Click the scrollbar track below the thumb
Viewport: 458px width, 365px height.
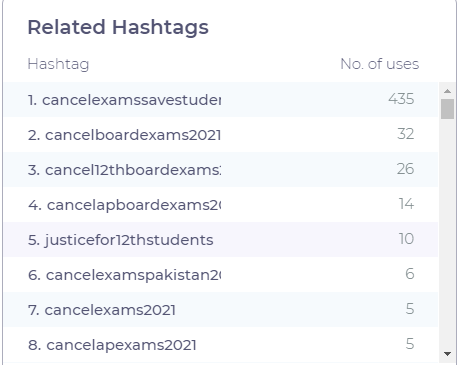[x=447, y=233]
